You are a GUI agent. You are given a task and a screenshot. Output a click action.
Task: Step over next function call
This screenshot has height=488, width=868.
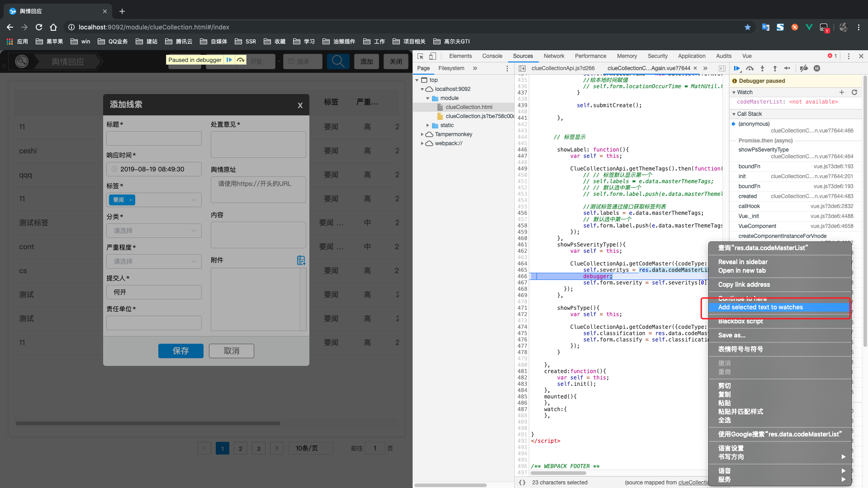[x=749, y=68]
